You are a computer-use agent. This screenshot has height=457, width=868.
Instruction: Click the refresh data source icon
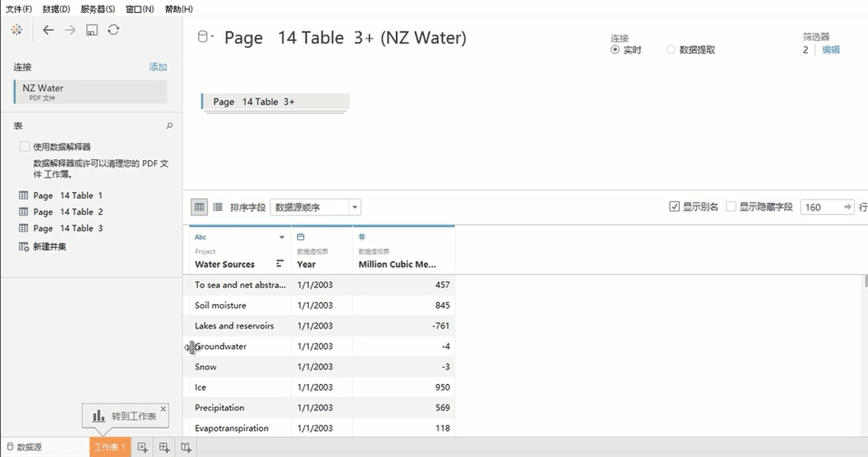113,30
